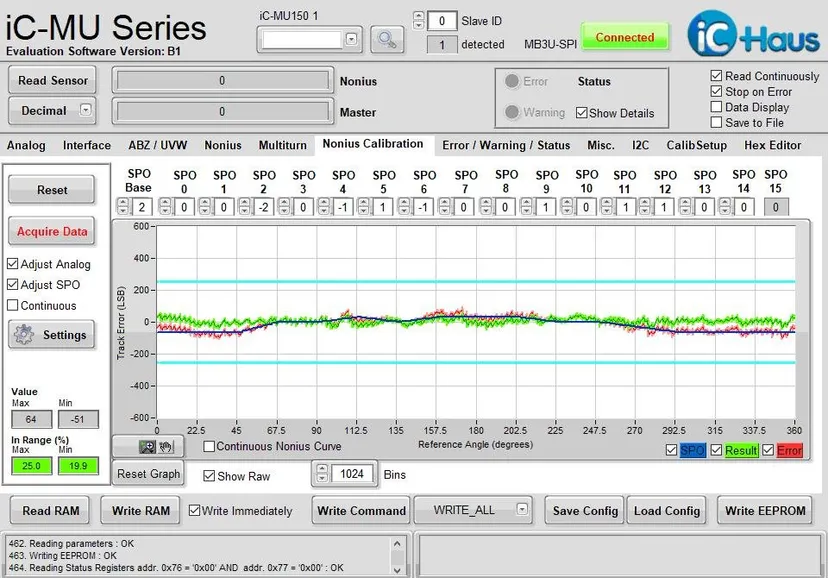Click the magnifier search device icon
This screenshot has width=828, height=578.
tap(387, 40)
